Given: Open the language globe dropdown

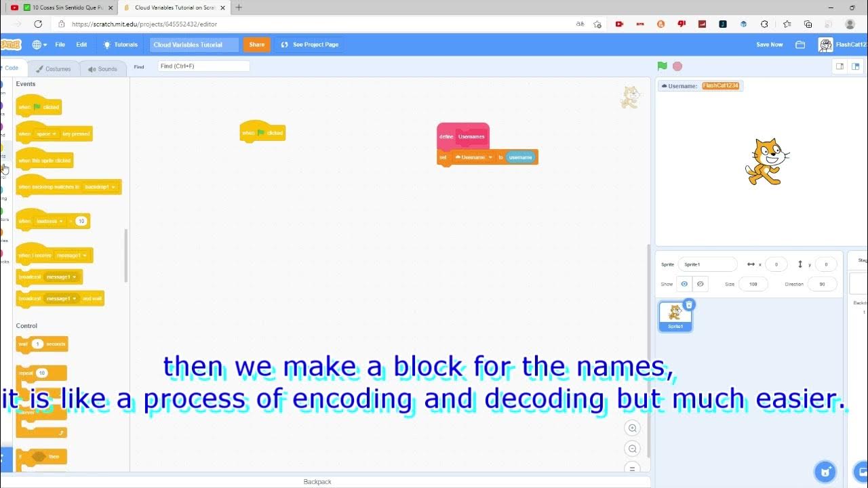Looking at the screenshot, I should [39, 45].
